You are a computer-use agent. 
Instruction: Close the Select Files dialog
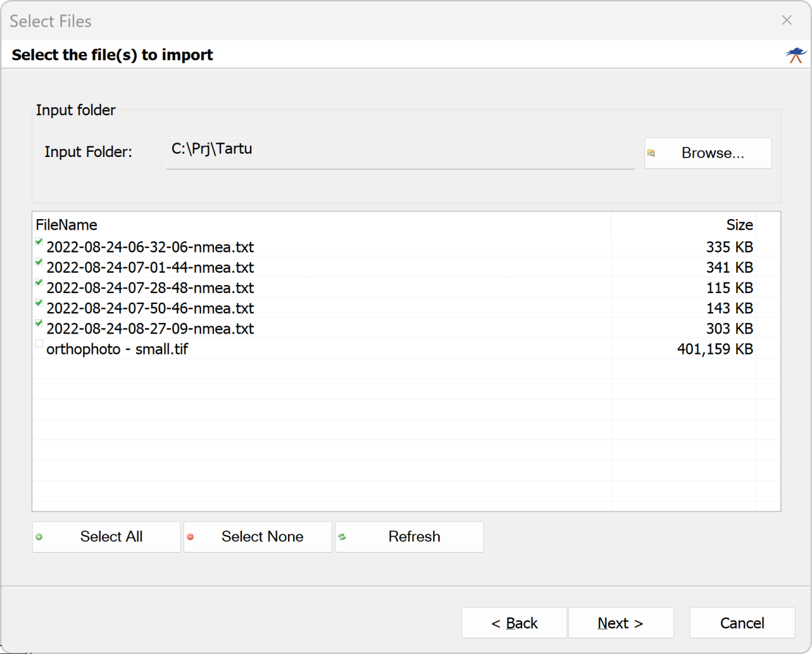(786, 20)
